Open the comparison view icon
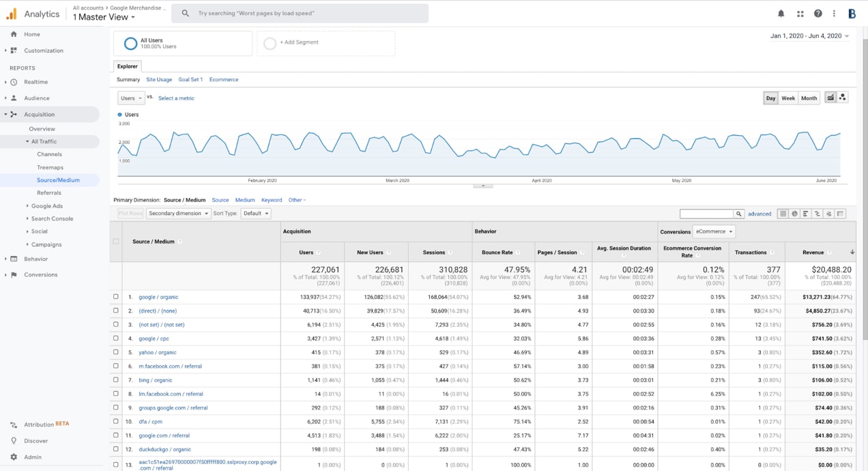This screenshot has width=868, height=471. point(818,214)
